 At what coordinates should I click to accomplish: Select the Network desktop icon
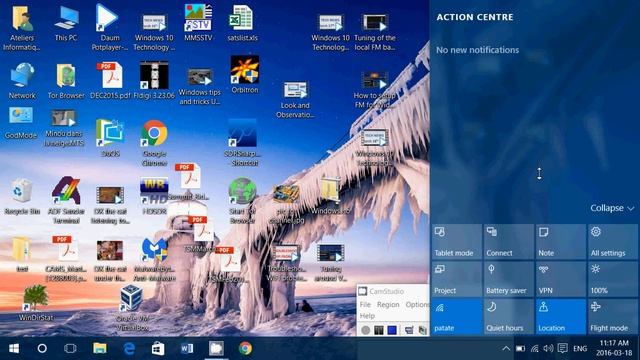click(x=22, y=81)
